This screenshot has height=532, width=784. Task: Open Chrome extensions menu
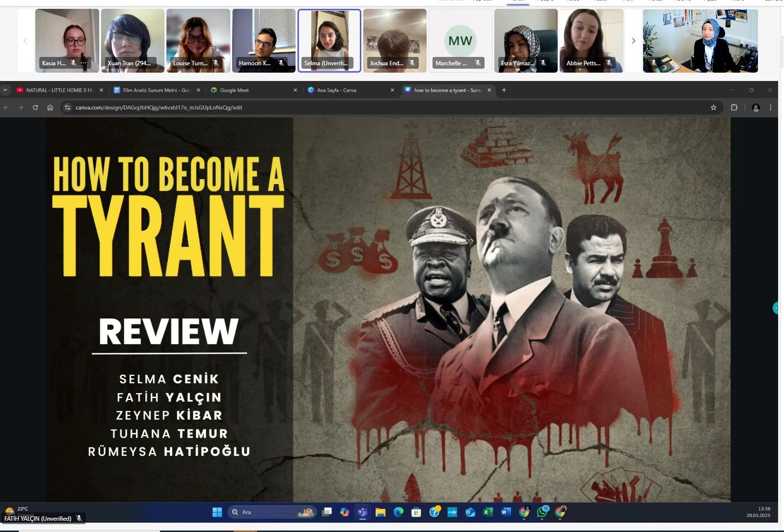click(734, 107)
